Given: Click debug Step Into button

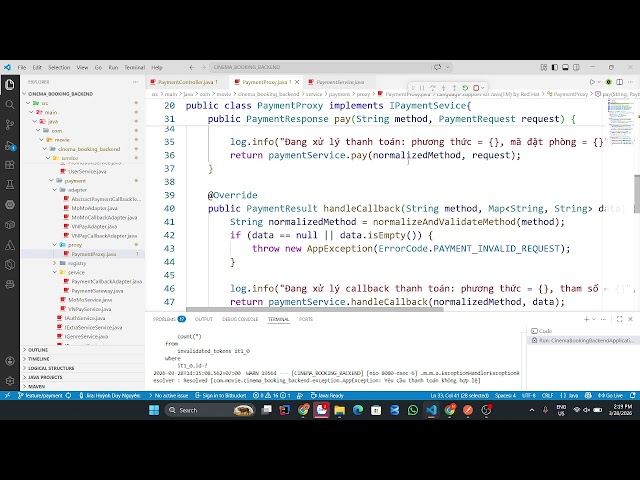Looking at the screenshot, I should click(444, 88).
